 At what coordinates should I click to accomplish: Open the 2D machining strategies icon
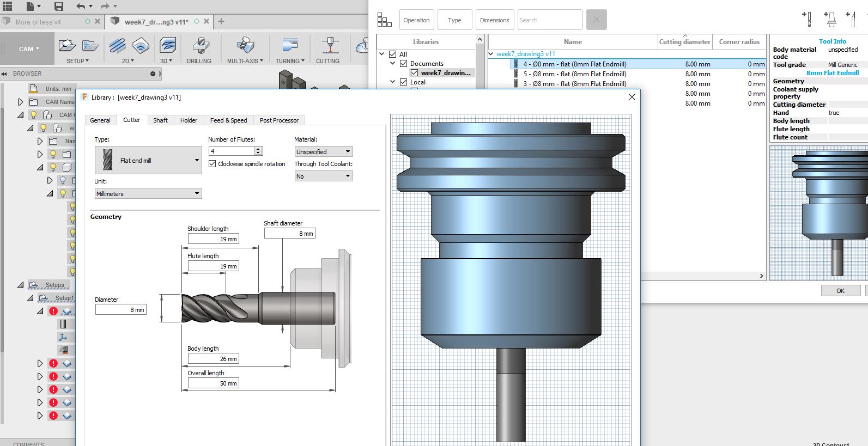pyautogui.click(x=118, y=46)
